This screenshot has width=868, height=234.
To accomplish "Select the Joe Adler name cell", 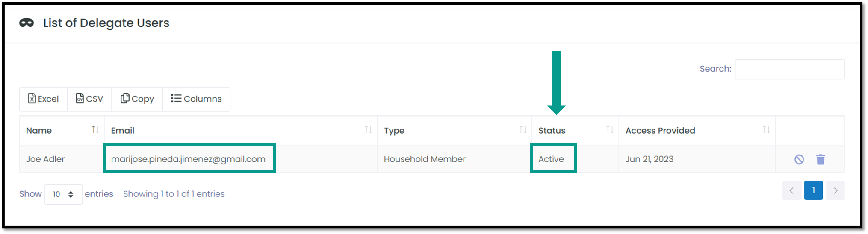I will click(x=45, y=159).
